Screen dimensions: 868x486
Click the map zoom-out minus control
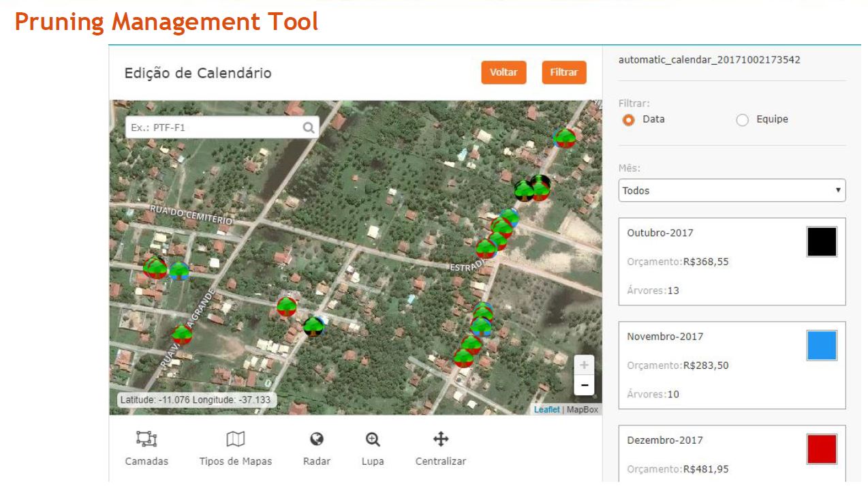coord(584,384)
